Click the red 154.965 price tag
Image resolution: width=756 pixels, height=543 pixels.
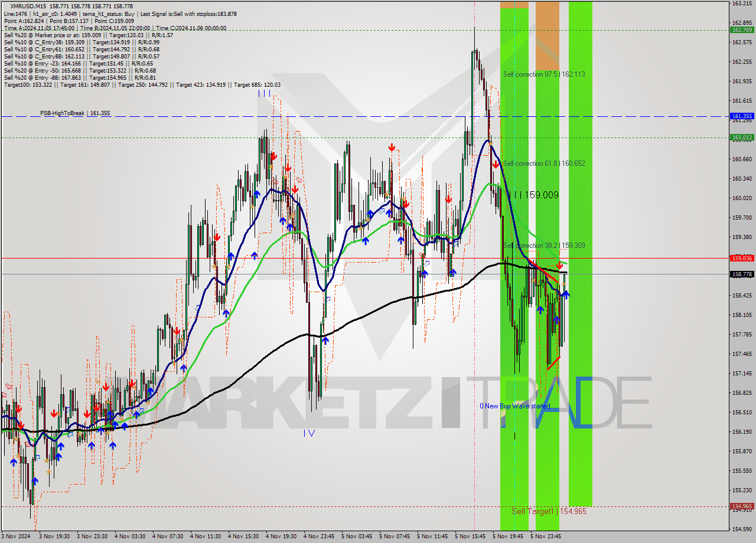pyautogui.click(x=742, y=506)
